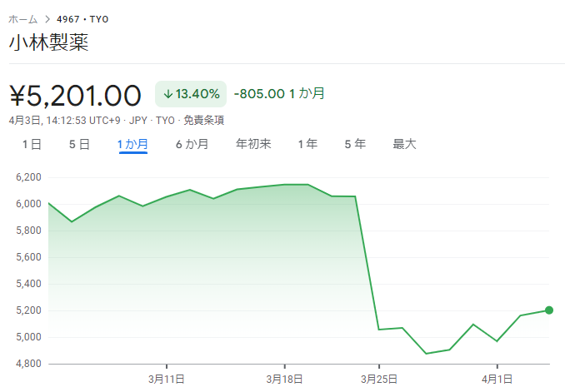Click the 3月25日 x-axis date label
Image resolution: width=565 pixels, height=392 pixels.
click(379, 379)
